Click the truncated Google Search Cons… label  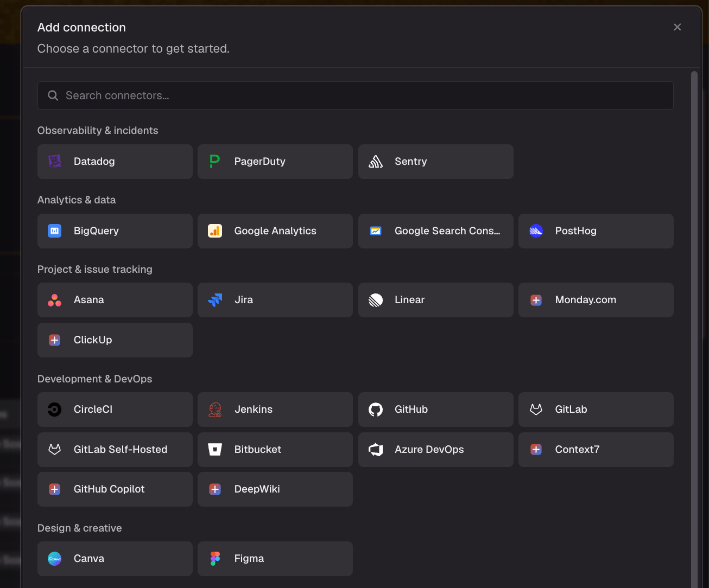coord(447,231)
